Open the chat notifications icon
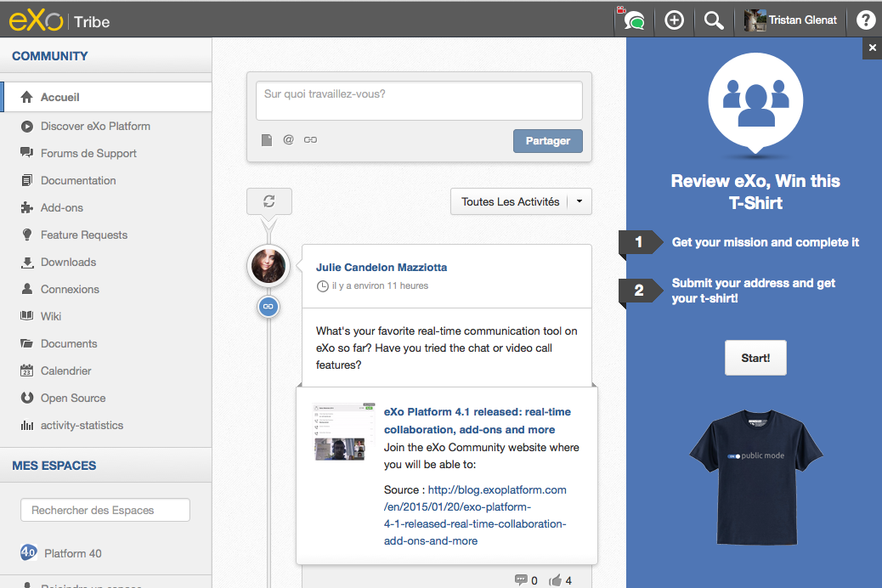 coord(633,20)
